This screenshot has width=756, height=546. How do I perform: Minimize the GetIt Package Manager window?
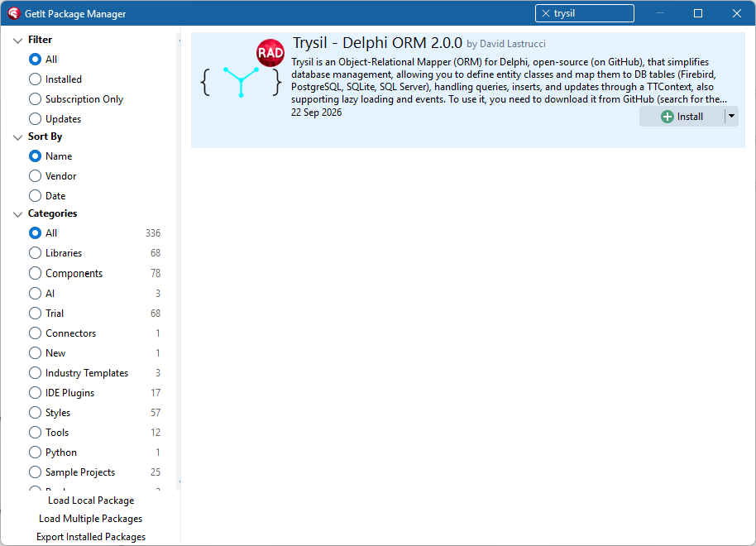pos(660,13)
